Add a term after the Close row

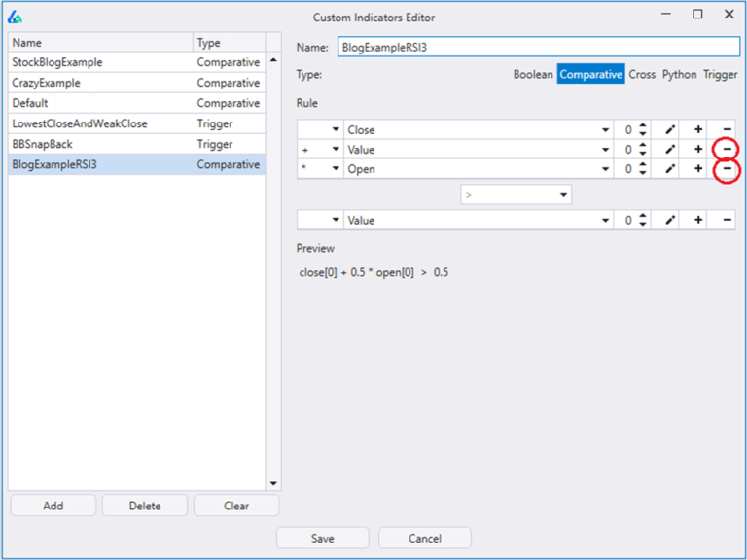click(x=698, y=129)
